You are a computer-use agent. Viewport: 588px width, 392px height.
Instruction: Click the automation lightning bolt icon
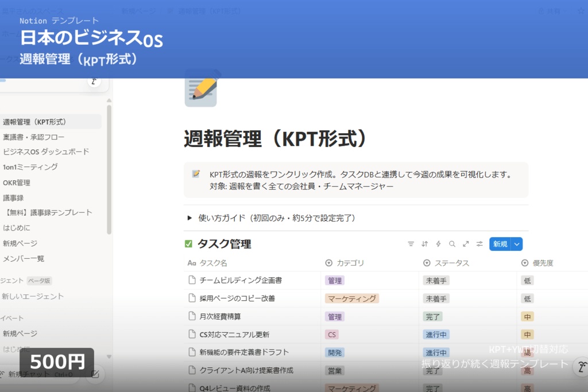[438, 244]
